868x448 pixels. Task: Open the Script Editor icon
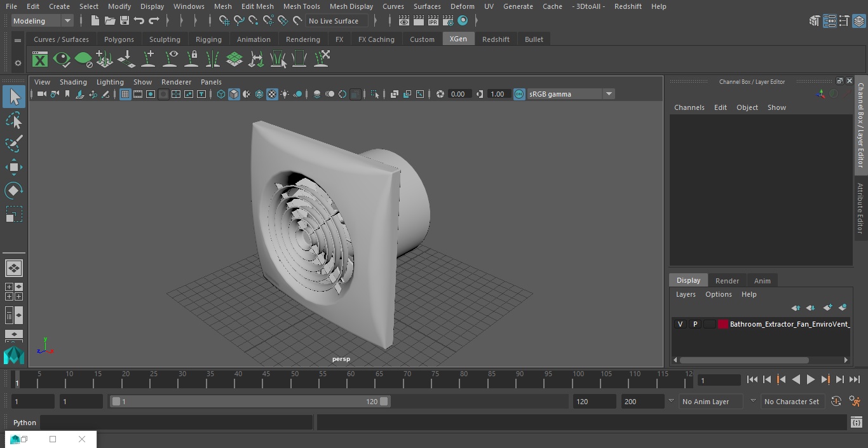point(857,423)
